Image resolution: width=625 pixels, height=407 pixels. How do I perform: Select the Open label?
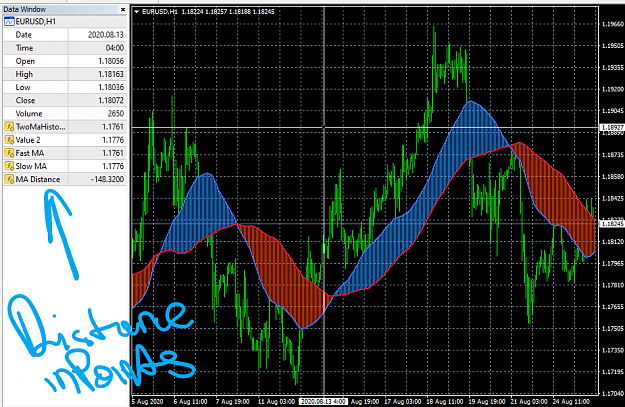[25, 61]
